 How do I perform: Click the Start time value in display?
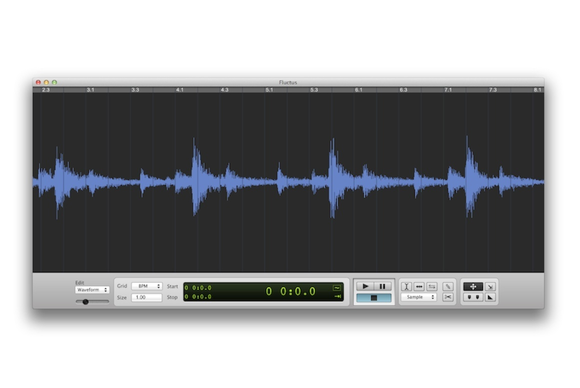(198, 288)
